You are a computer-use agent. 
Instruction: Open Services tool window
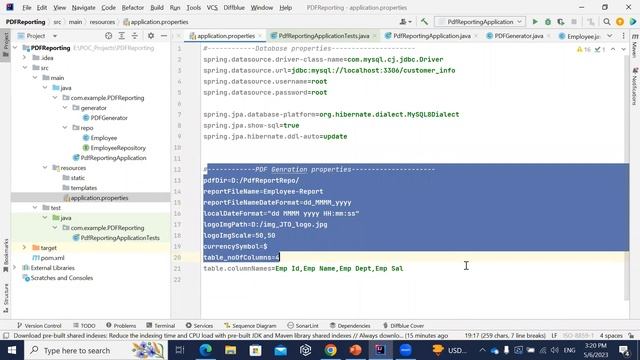click(x=199, y=326)
